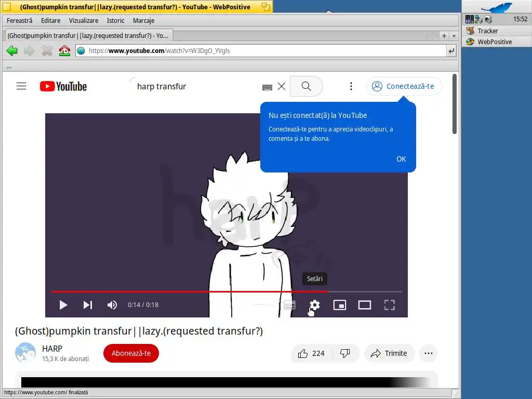Open the Haiku leaf Deskbar menu
Viewport: 532px width, 399px height.
tap(497, 7)
